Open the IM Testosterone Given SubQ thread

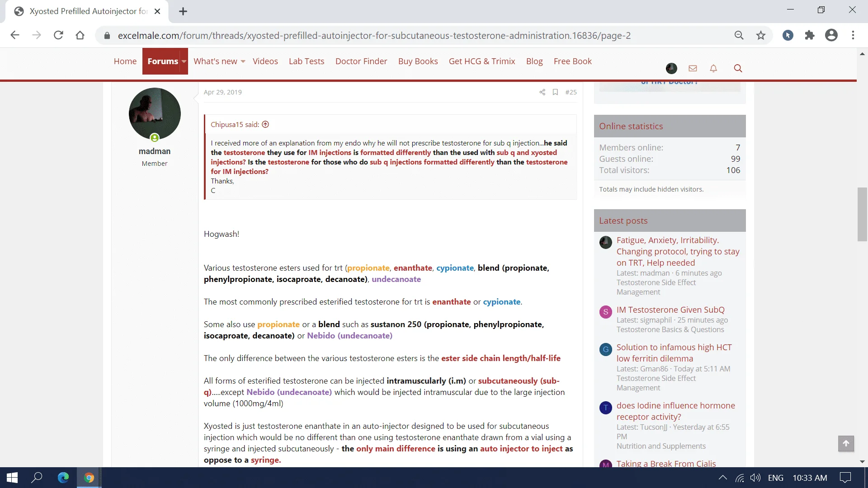[x=670, y=310]
